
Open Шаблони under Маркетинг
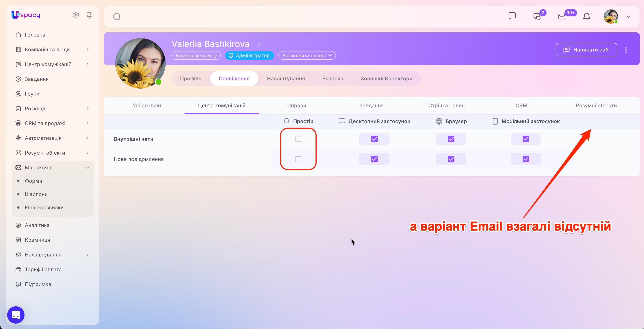click(x=36, y=194)
